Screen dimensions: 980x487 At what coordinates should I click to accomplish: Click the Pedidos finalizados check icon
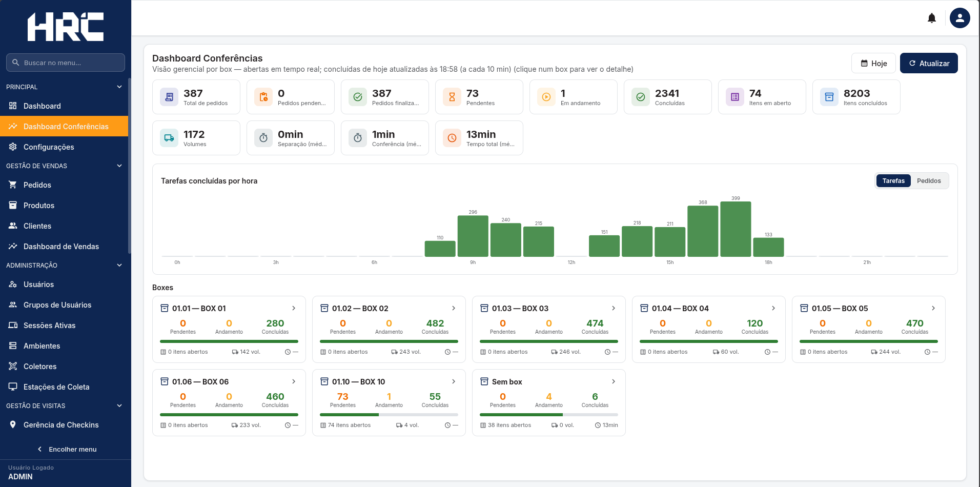pos(358,97)
